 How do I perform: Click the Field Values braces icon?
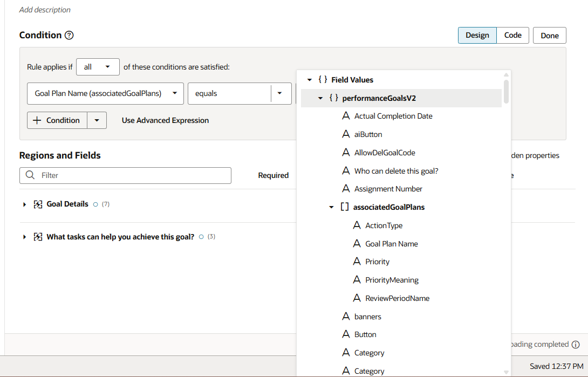(323, 79)
